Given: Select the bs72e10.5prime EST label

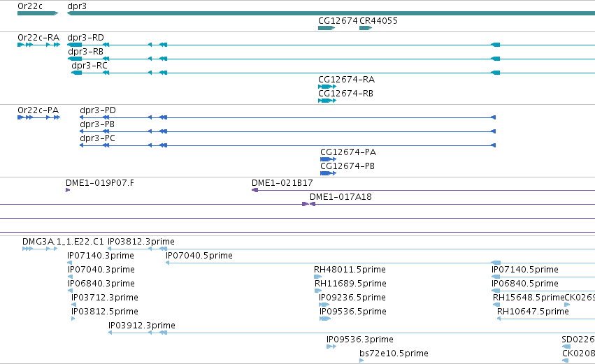Looking at the screenshot, I should pos(394,354).
